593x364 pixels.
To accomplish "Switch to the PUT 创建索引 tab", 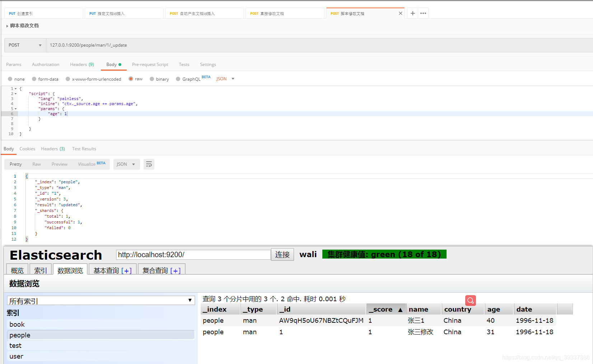I will [x=44, y=13].
